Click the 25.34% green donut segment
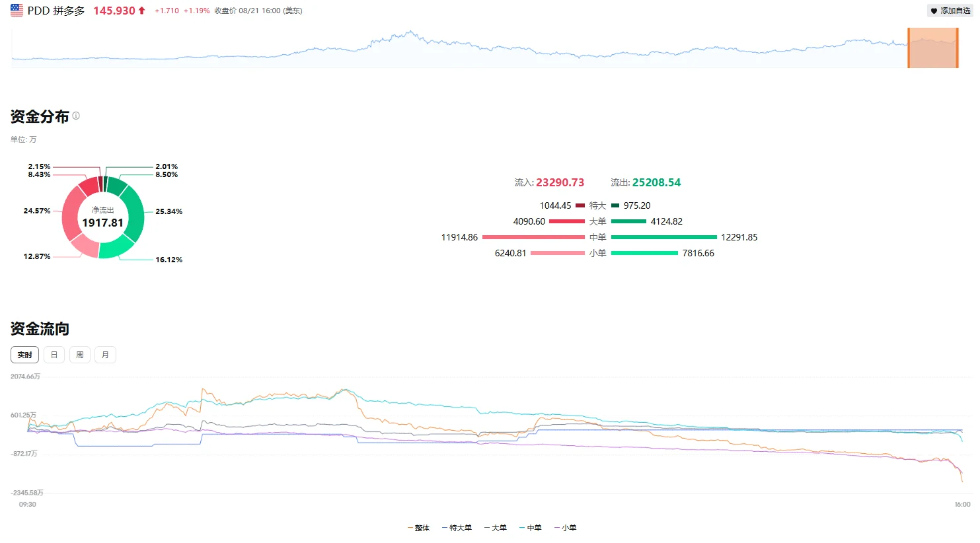The width and height of the screenshot is (980, 543). 135,213
